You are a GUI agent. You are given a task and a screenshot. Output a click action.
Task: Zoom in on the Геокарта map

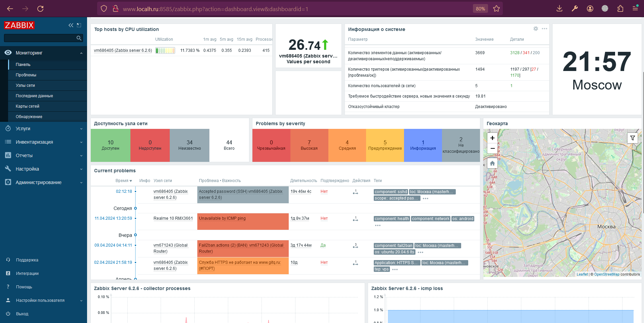pyautogui.click(x=492, y=138)
